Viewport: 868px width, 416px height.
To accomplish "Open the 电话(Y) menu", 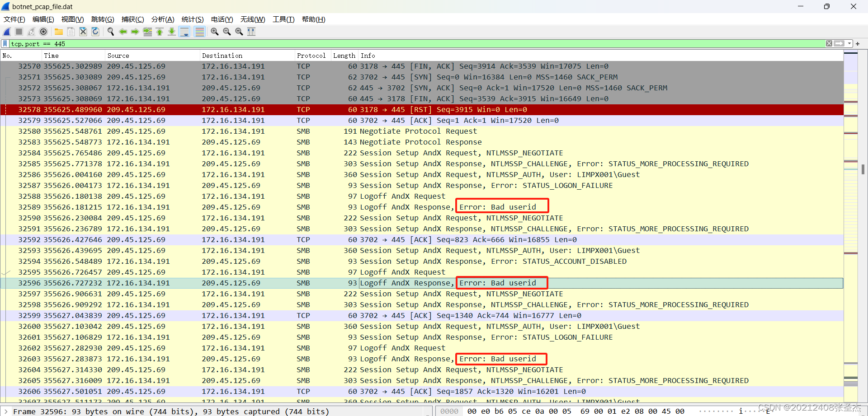I will point(222,19).
